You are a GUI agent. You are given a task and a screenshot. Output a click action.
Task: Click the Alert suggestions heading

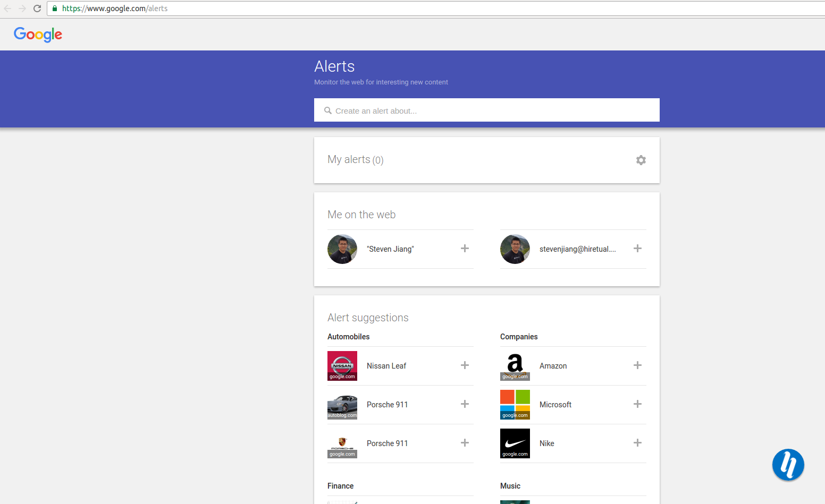[368, 318]
